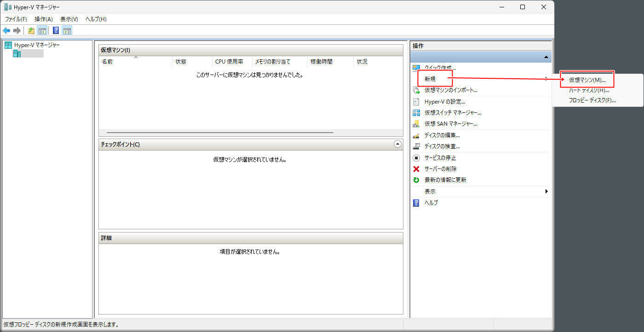The width and height of the screenshot is (644, 332).
Task: Expand the 表示 submenu in Actions pane
Action: [546, 192]
